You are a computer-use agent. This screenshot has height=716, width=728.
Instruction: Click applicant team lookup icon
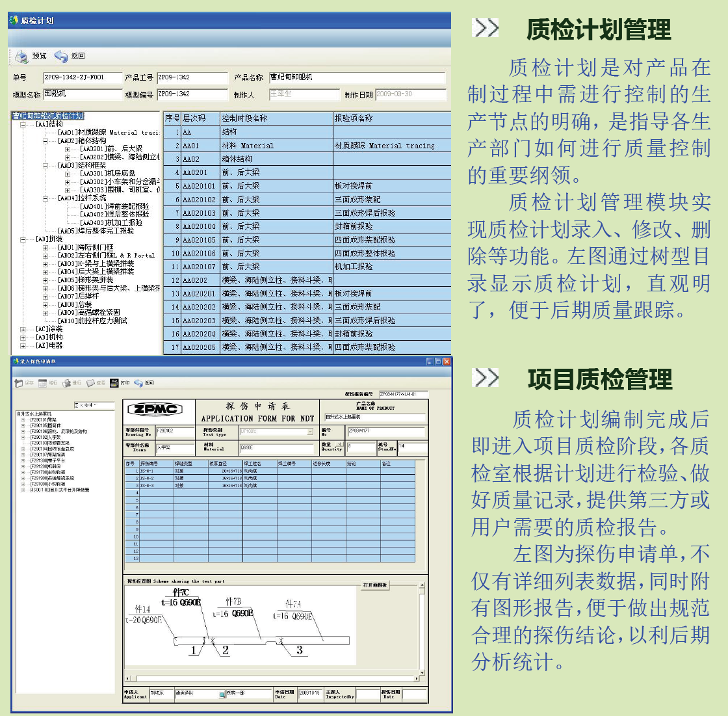(222, 695)
